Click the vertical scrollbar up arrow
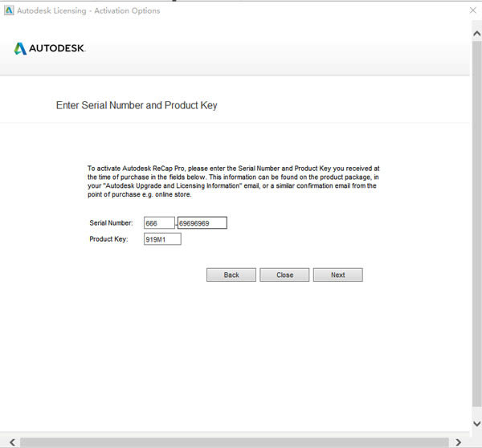This screenshot has height=448, width=482. pos(476,33)
